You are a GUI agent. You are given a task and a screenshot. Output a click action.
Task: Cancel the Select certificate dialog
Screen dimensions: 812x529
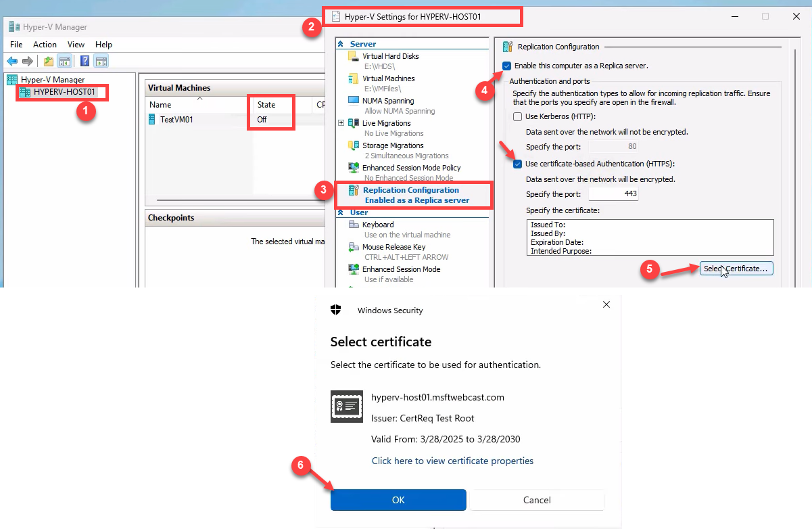point(537,500)
